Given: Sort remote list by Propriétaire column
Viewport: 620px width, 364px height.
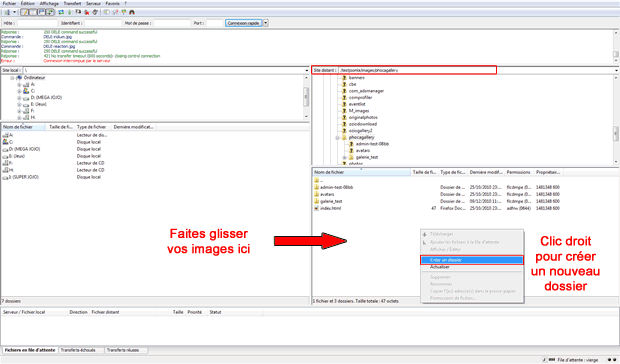Looking at the screenshot, I should [x=548, y=172].
